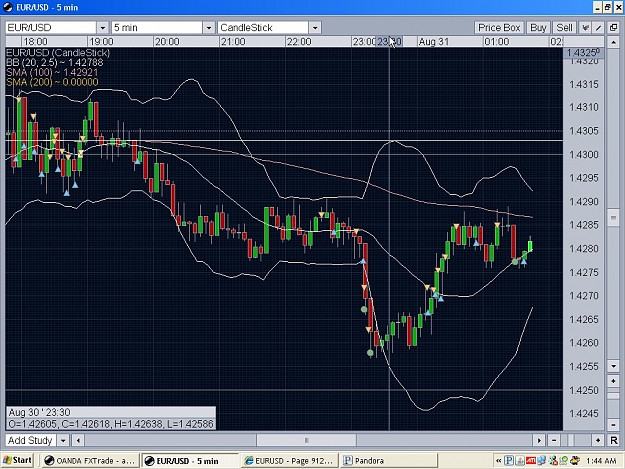The width and height of the screenshot is (625, 469).
Task: Select the pointer cursor tool icon
Action: pos(585,27)
